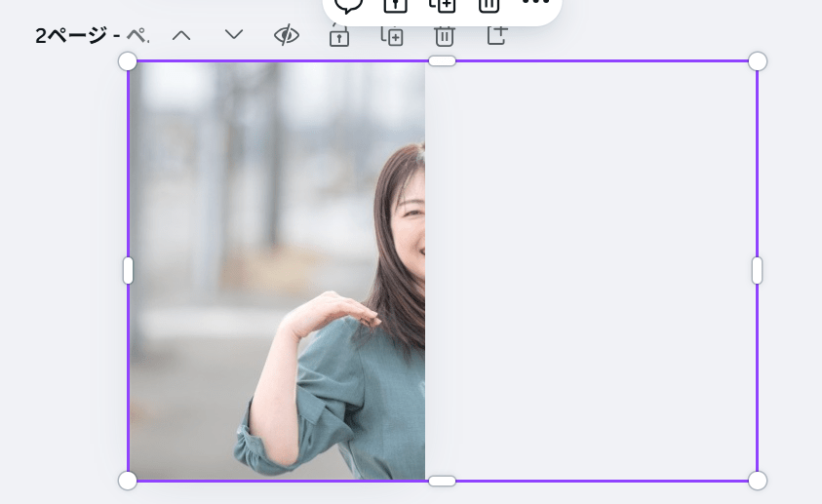Screen dimensions: 822x504
Task: Click the trash icon in floating toolbar
Action: 489,5
